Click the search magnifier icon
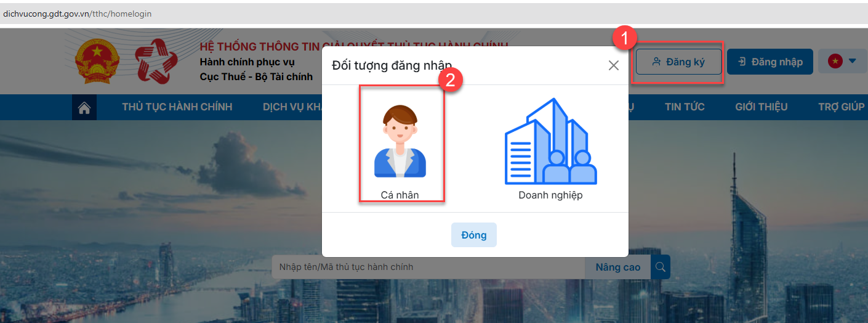 pyautogui.click(x=661, y=267)
